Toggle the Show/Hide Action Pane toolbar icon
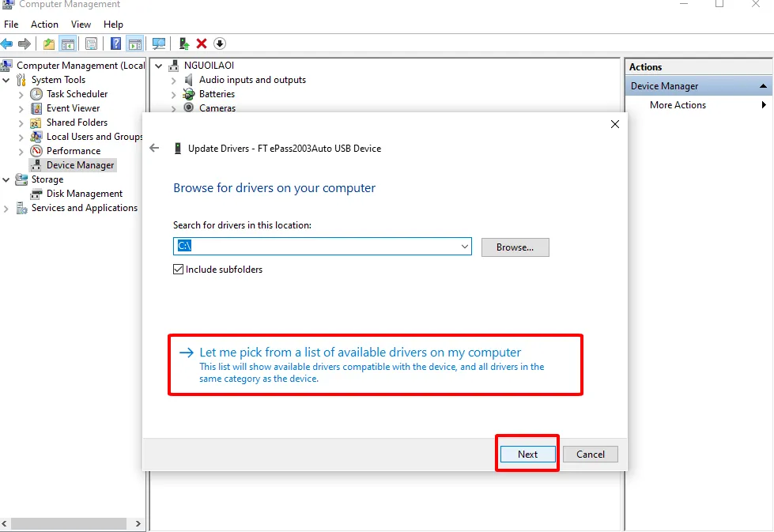 (x=134, y=44)
